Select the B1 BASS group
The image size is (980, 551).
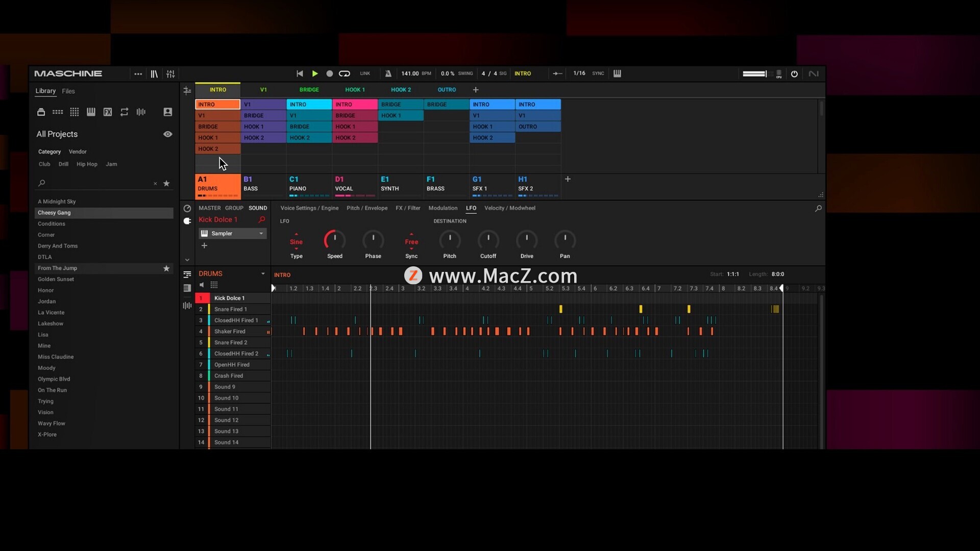[263, 186]
